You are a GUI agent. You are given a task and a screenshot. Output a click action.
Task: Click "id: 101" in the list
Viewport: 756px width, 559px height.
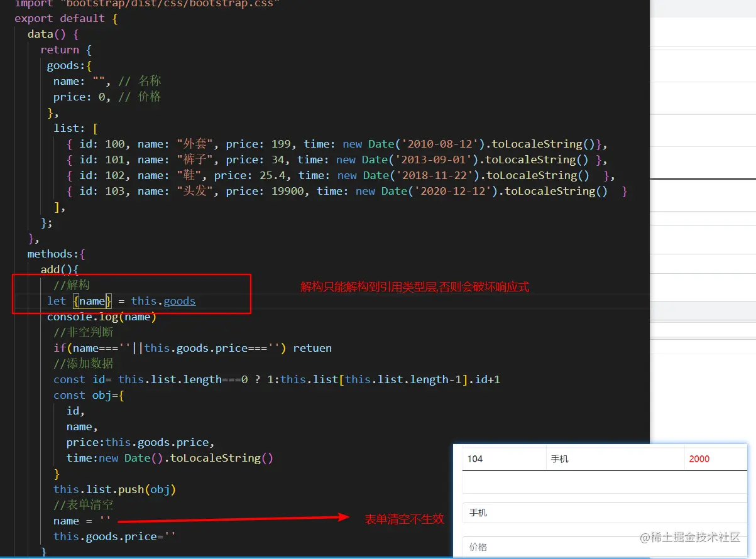click(102, 160)
